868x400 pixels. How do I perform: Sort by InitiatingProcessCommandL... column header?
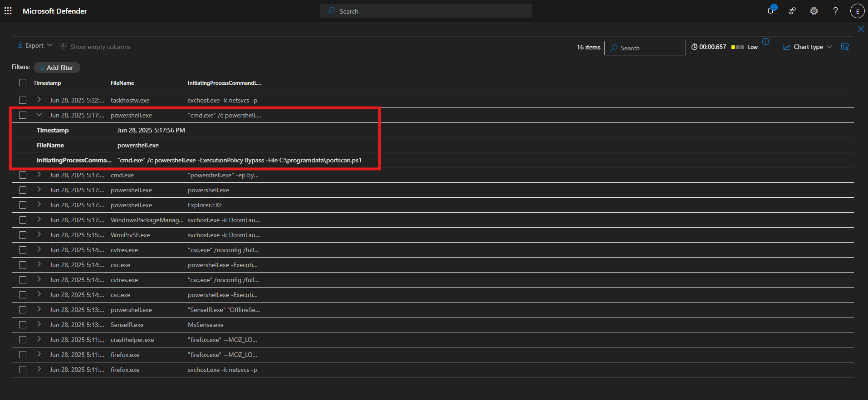pos(225,83)
